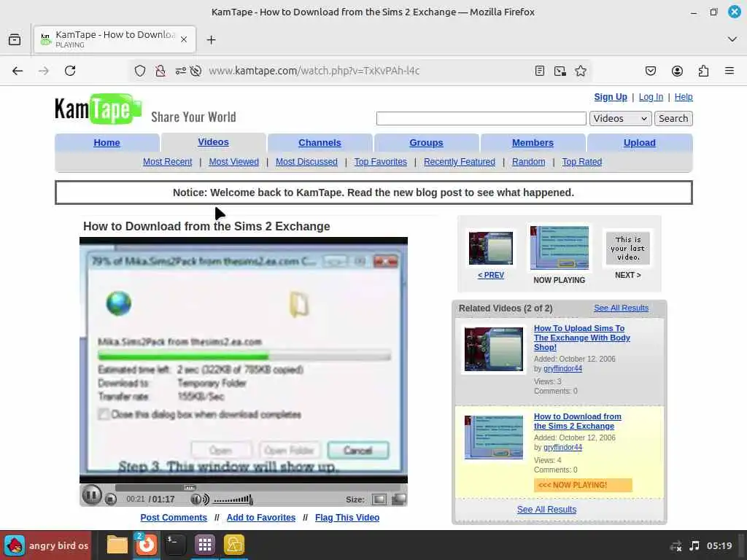747x560 pixels.
Task: Click the Log In link
Action: [x=651, y=97]
